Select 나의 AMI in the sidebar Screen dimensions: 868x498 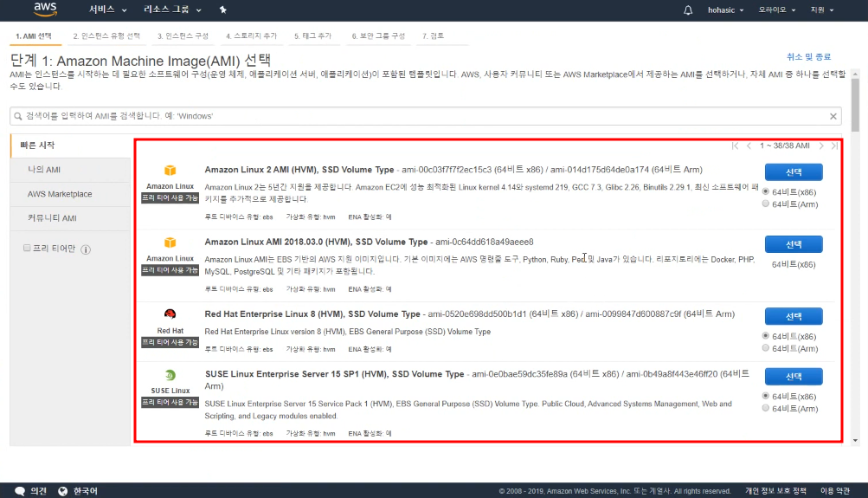click(71, 170)
